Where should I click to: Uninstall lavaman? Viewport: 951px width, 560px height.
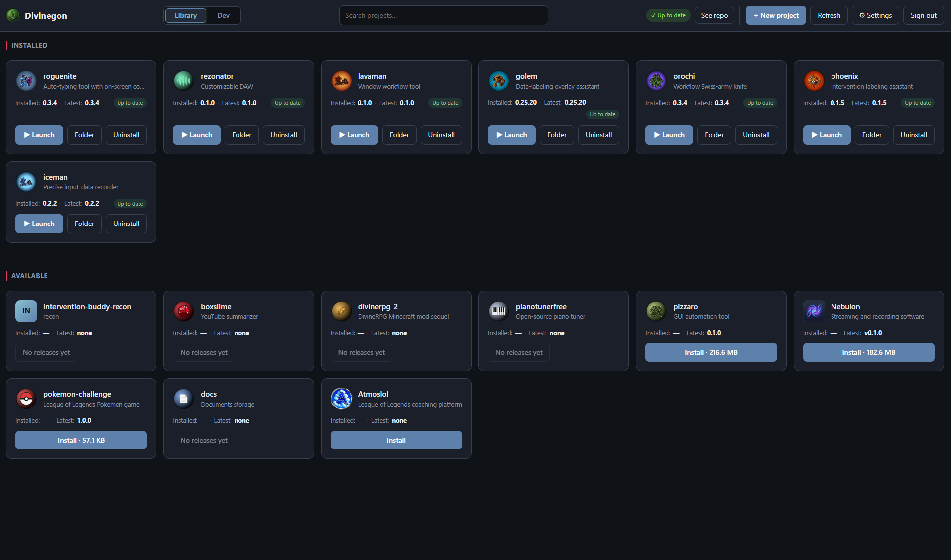click(441, 135)
